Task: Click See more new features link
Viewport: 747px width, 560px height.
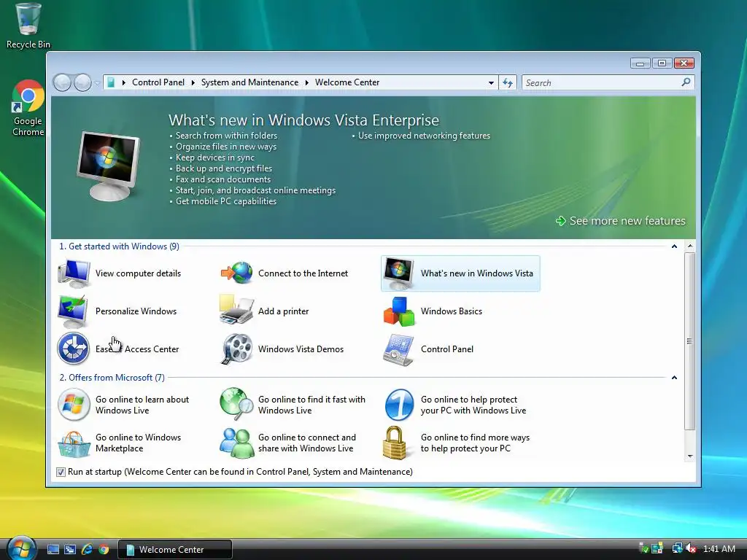Action: [621, 221]
